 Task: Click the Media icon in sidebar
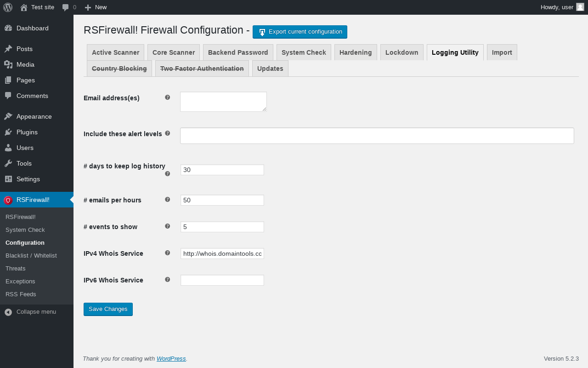[8, 64]
